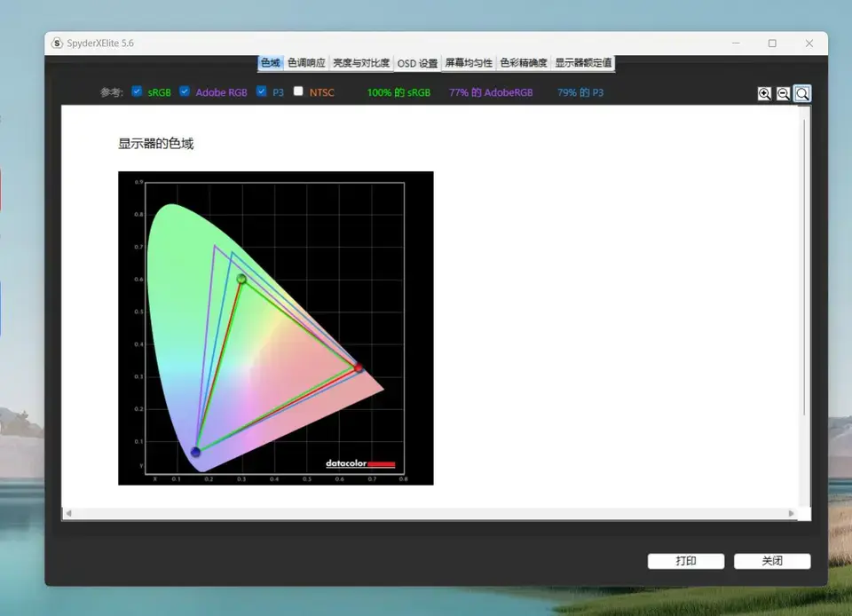Click the 关闭 button
Screen dimensions: 852x616
tap(771, 561)
